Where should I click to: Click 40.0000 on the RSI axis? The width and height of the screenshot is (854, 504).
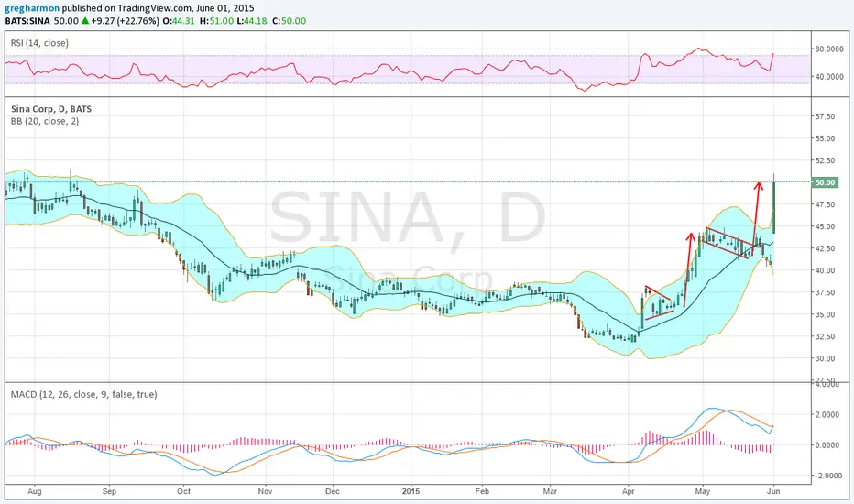[x=829, y=77]
